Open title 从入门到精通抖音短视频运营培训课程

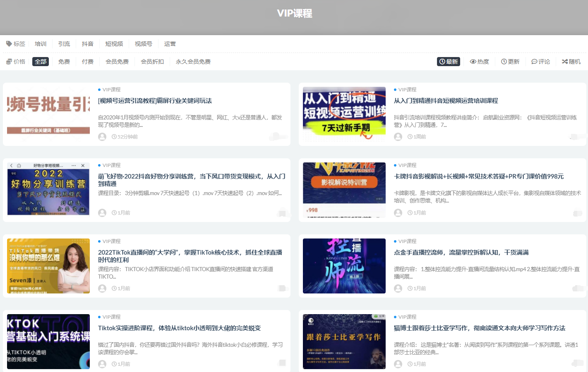pos(446,101)
